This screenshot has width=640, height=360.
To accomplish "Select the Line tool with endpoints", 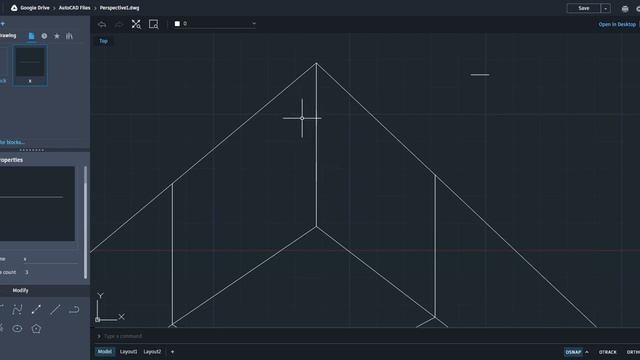I will click(36, 310).
